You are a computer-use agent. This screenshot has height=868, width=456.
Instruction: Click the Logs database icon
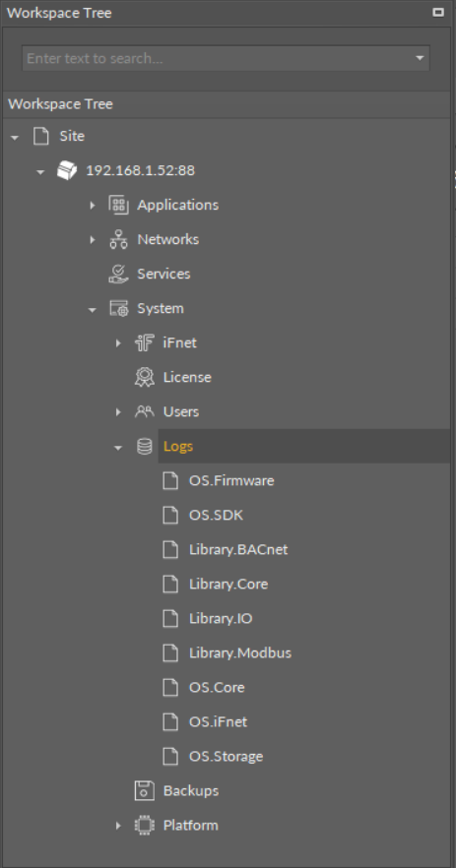144,446
